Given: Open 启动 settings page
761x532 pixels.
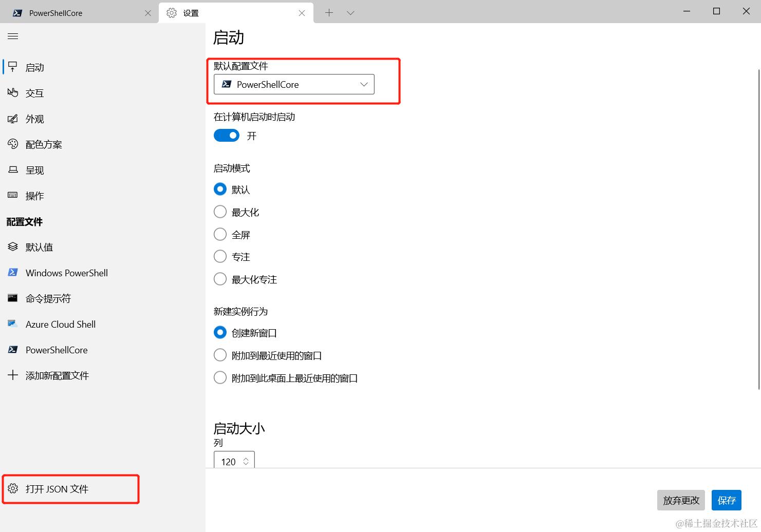Looking at the screenshot, I should tap(103, 67).
